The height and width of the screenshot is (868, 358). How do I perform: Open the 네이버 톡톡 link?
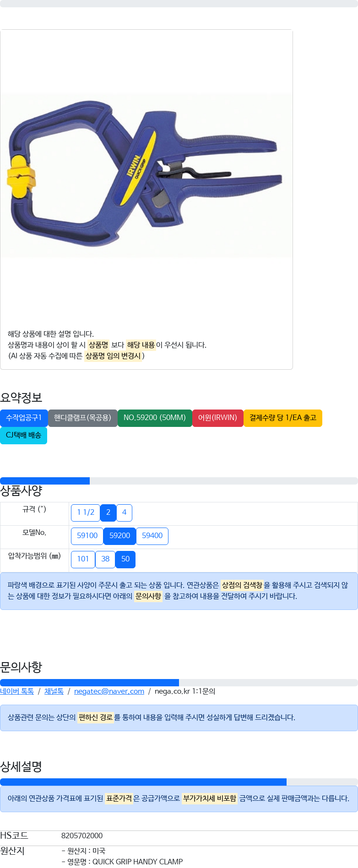point(17,691)
